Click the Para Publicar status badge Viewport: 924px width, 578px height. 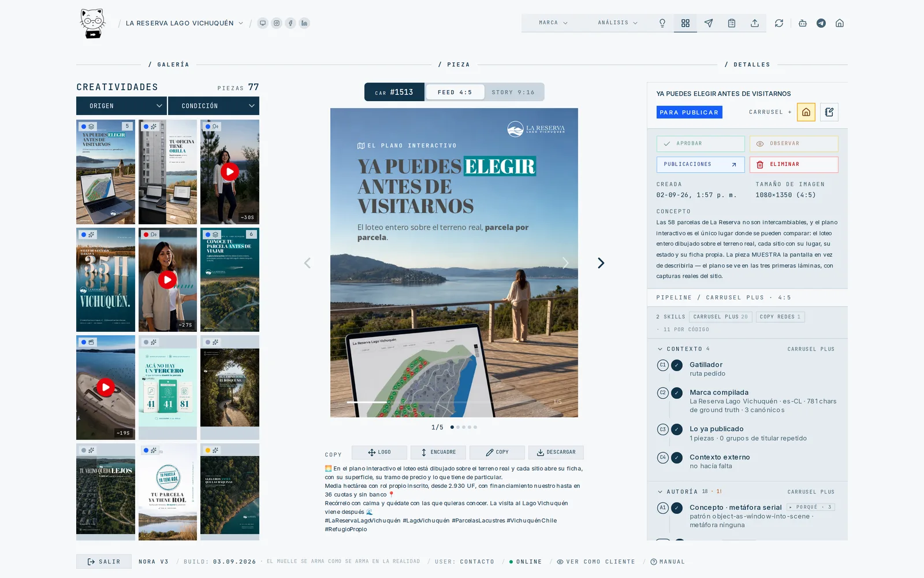(x=690, y=112)
